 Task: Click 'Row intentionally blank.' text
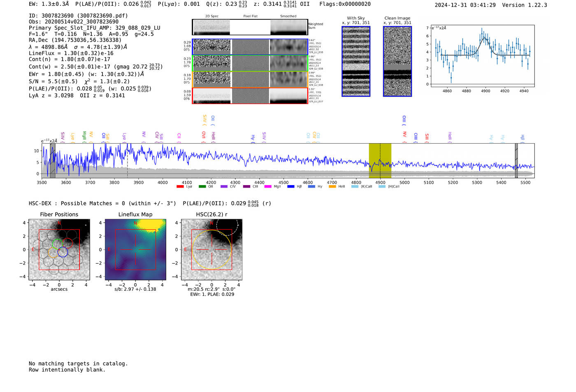point(67,370)
